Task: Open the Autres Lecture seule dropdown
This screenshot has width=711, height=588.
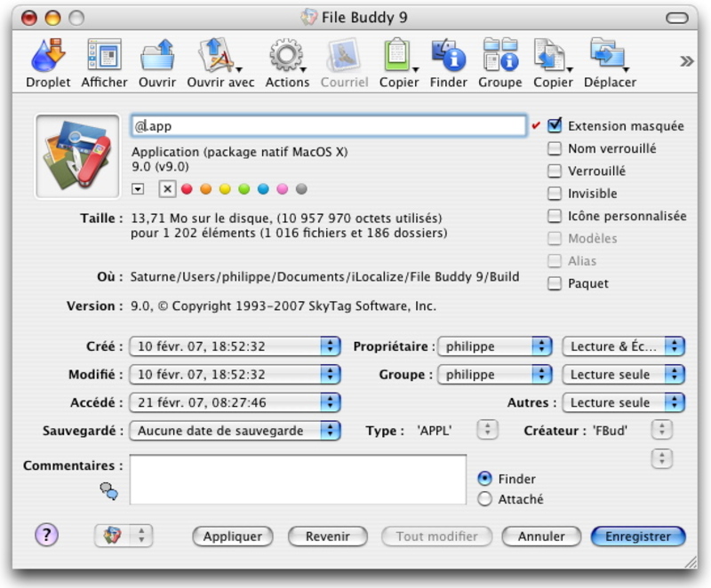Action: [x=624, y=402]
